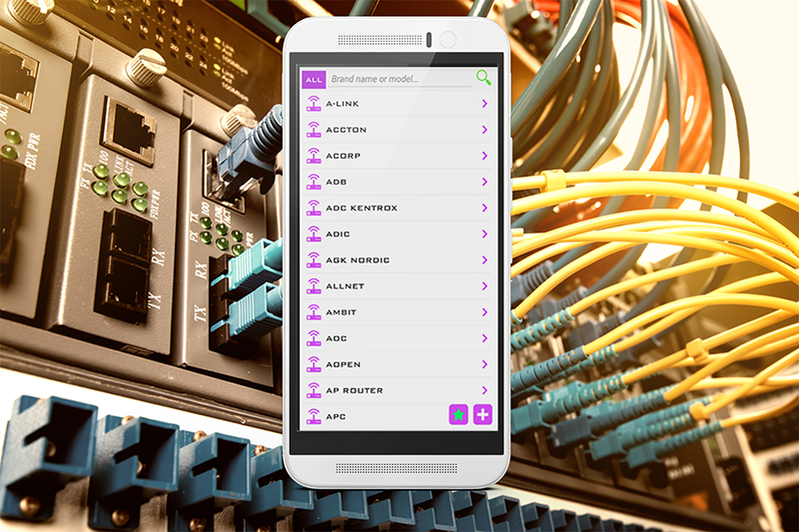Choose the ADIC brand name
Viewport: 799px width, 532px height.
pyautogui.click(x=338, y=235)
